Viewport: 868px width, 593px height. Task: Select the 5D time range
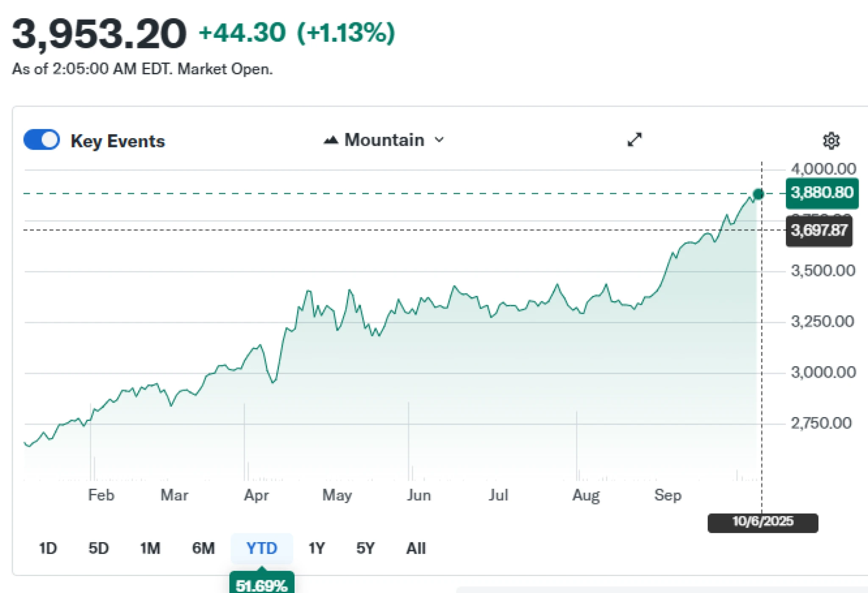[x=98, y=548]
